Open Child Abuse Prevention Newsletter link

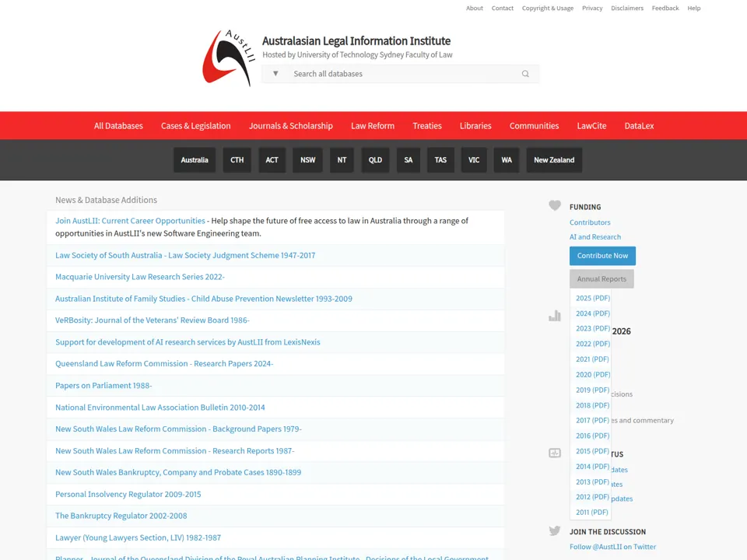[x=204, y=299]
